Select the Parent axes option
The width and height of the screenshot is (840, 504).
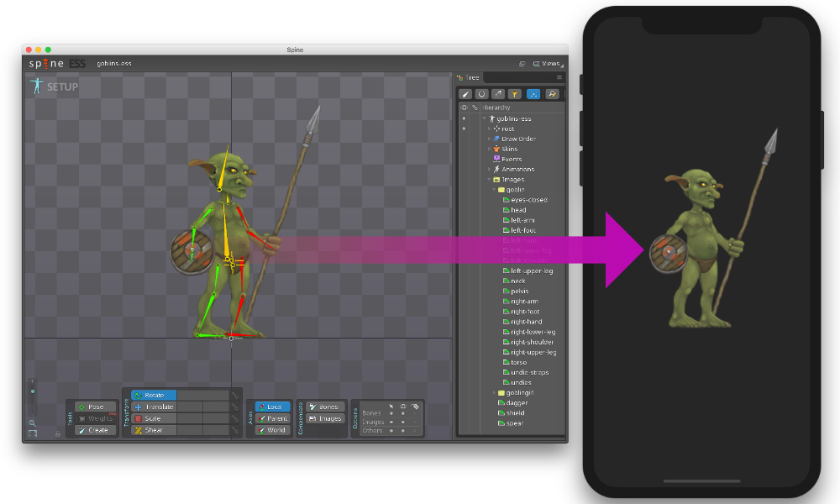(x=273, y=419)
